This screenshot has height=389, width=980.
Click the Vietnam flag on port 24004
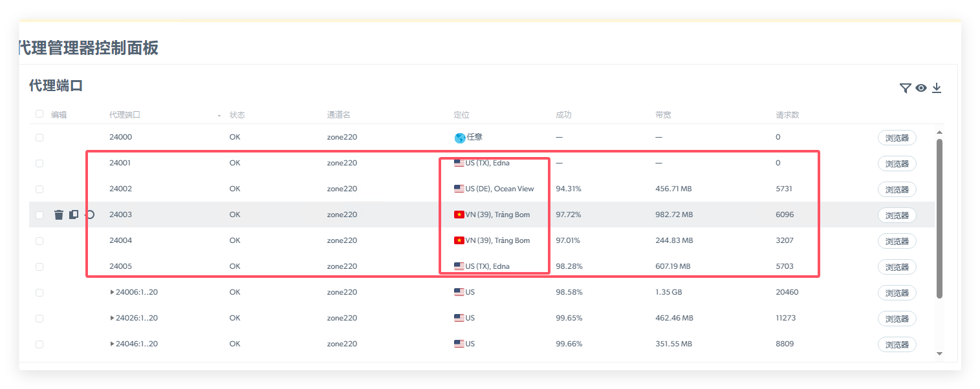459,241
